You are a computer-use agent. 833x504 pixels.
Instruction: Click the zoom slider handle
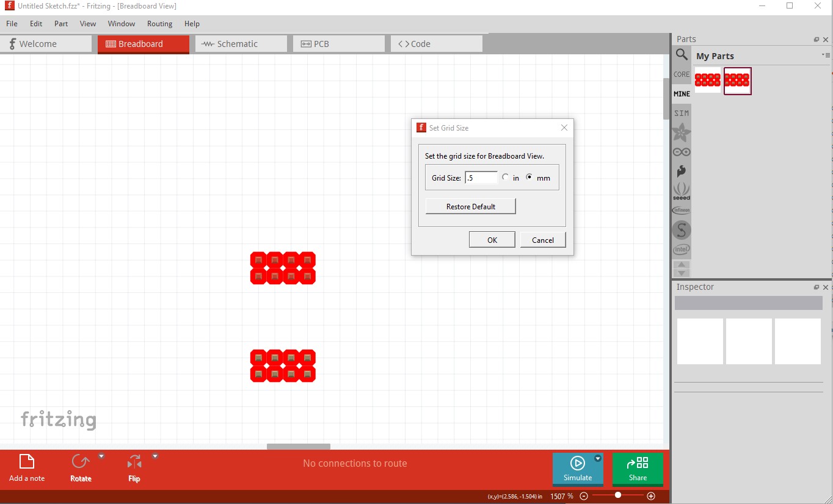[x=618, y=495]
